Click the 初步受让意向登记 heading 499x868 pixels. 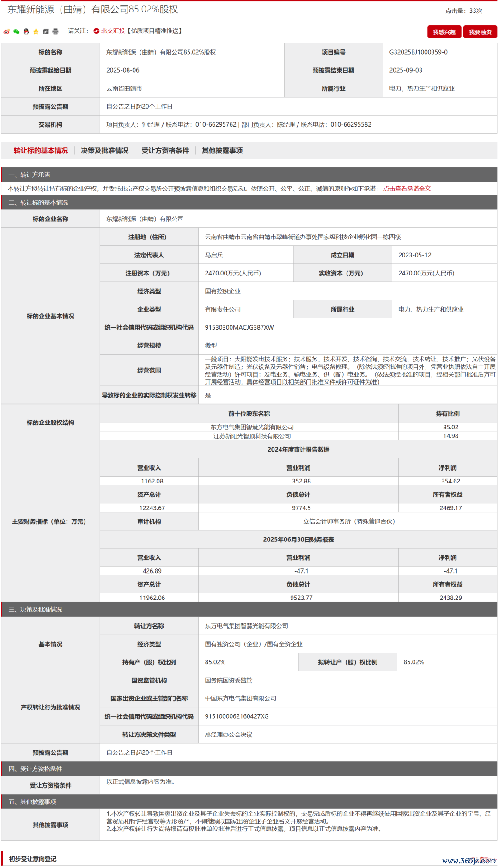pos(33,859)
